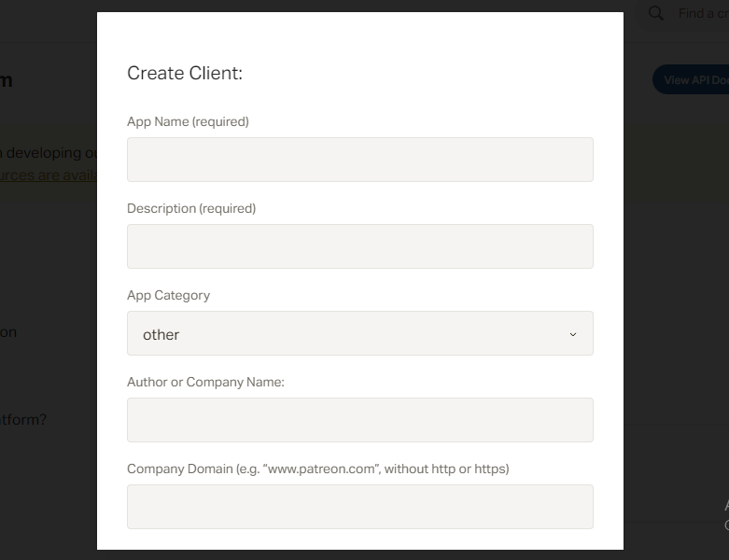Click the Company Domain input box
The width and height of the screenshot is (729, 560).
click(359, 507)
